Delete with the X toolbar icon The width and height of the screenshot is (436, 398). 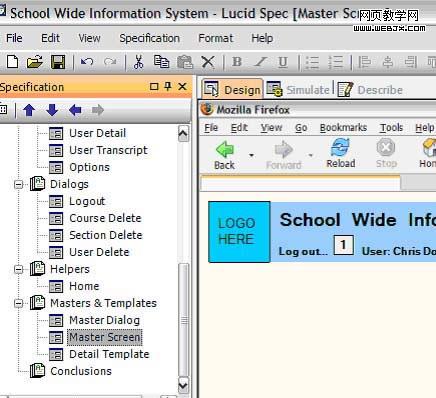pos(208,62)
